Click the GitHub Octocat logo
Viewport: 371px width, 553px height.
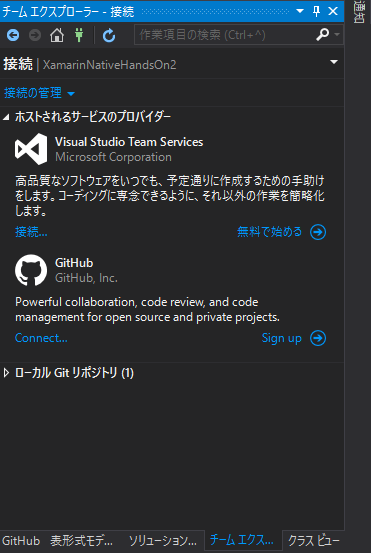31,270
